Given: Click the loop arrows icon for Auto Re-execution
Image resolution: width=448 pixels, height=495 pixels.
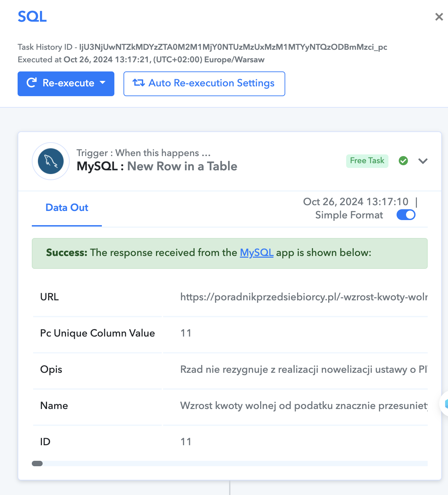Looking at the screenshot, I should (139, 83).
